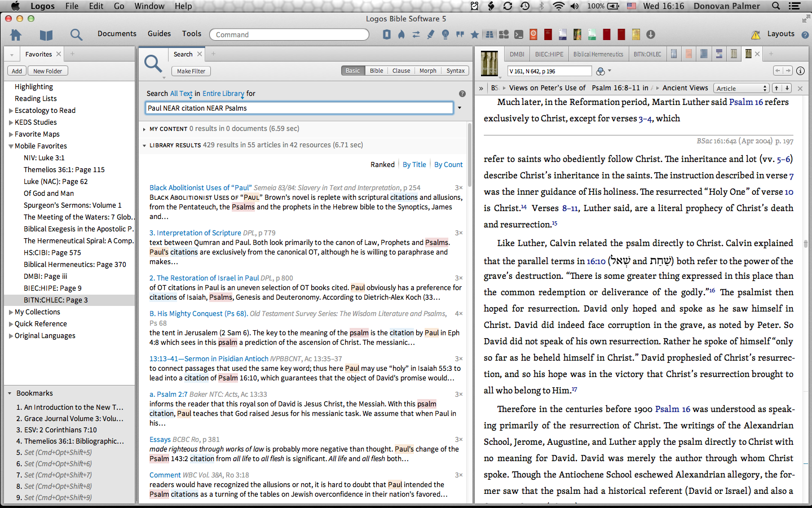Click the Entire Library search scope link
Image resolution: width=812 pixels, height=508 pixels.
(223, 94)
